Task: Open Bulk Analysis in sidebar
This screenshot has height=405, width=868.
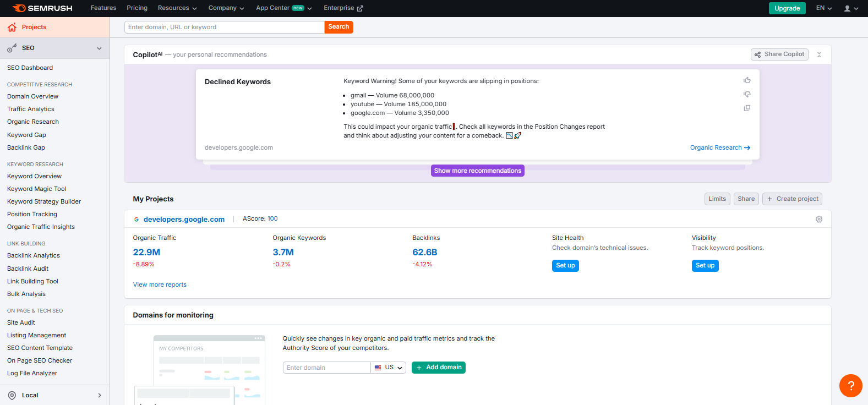Action: point(26,294)
